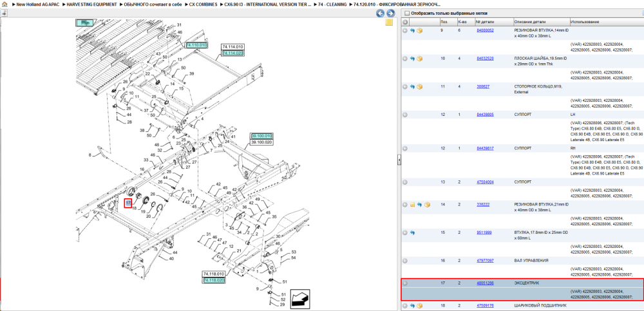
Task: Select HARVESTING EQUIPMENT breadcrumb
Action: point(91,4)
